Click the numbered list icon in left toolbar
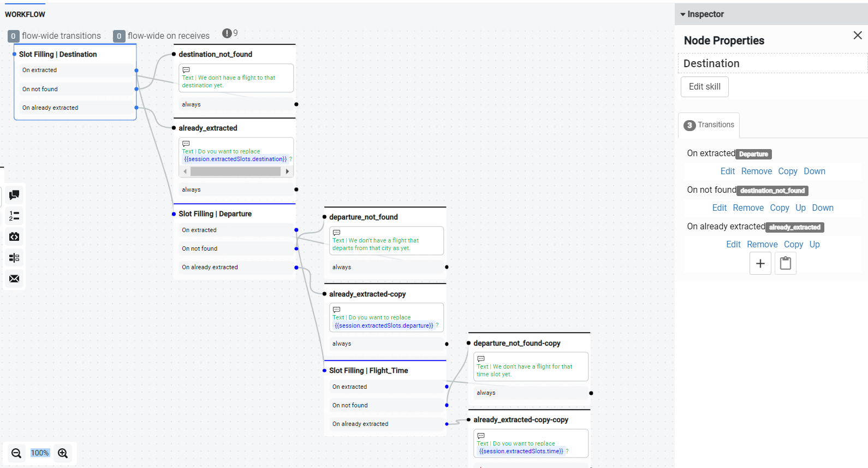This screenshot has height=468, width=868. click(x=14, y=216)
